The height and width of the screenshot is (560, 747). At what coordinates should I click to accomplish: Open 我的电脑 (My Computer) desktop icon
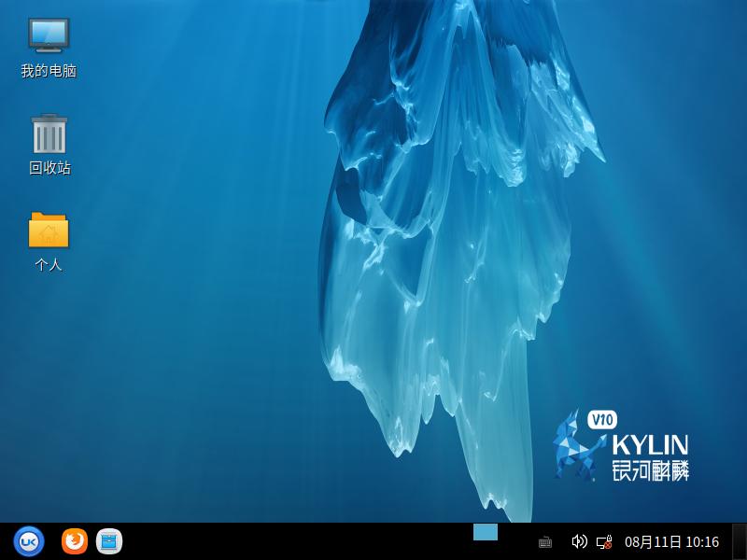pyautogui.click(x=48, y=39)
